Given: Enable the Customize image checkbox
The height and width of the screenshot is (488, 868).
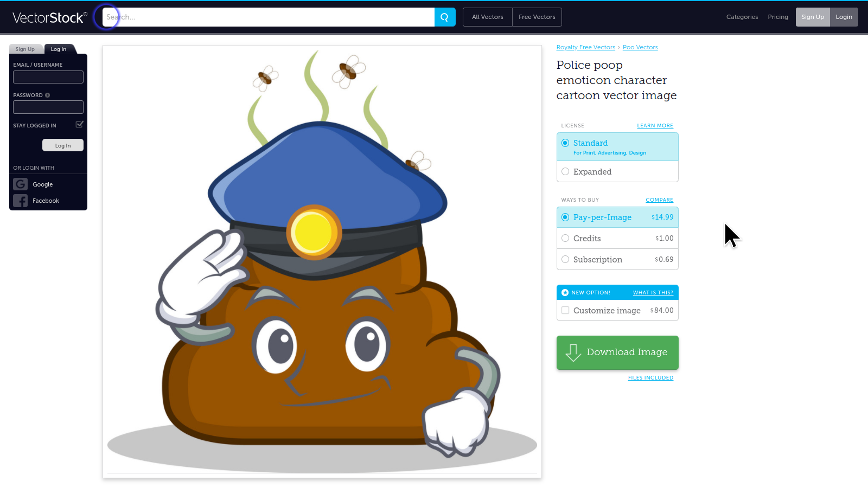Looking at the screenshot, I should pos(565,311).
